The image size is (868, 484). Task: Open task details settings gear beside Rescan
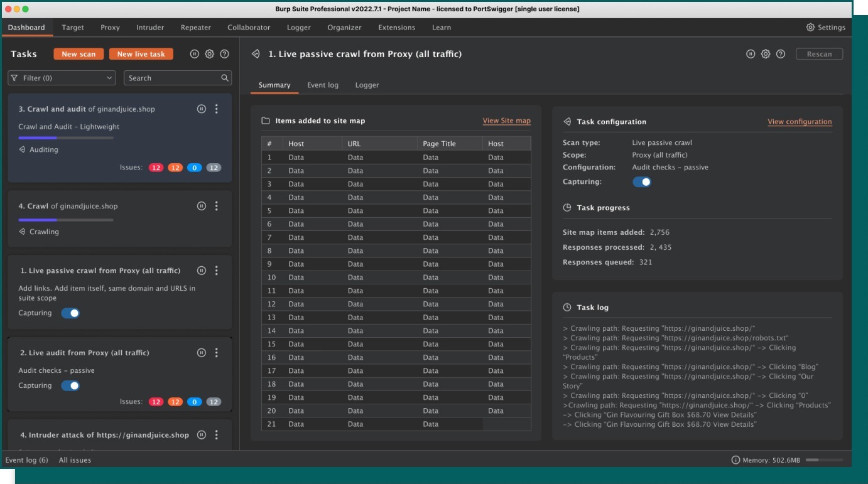point(766,54)
